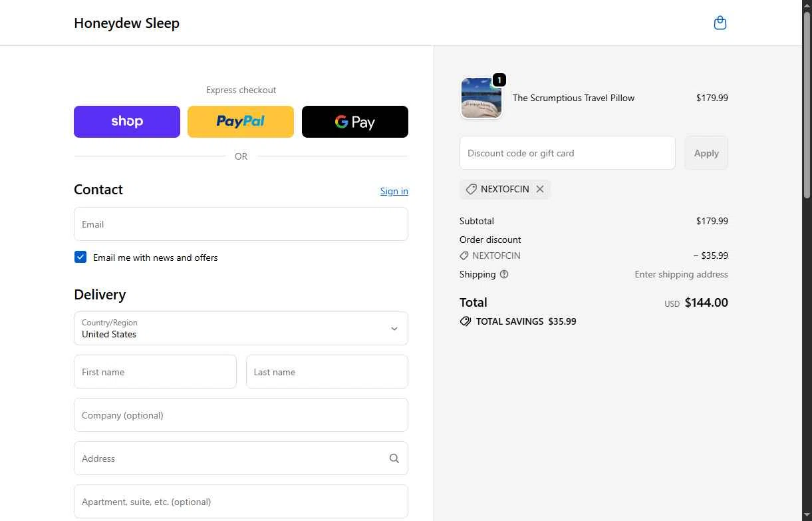The height and width of the screenshot is (521, 812).
Task: Click the Express checkout heading text
Action: (241, 90)
